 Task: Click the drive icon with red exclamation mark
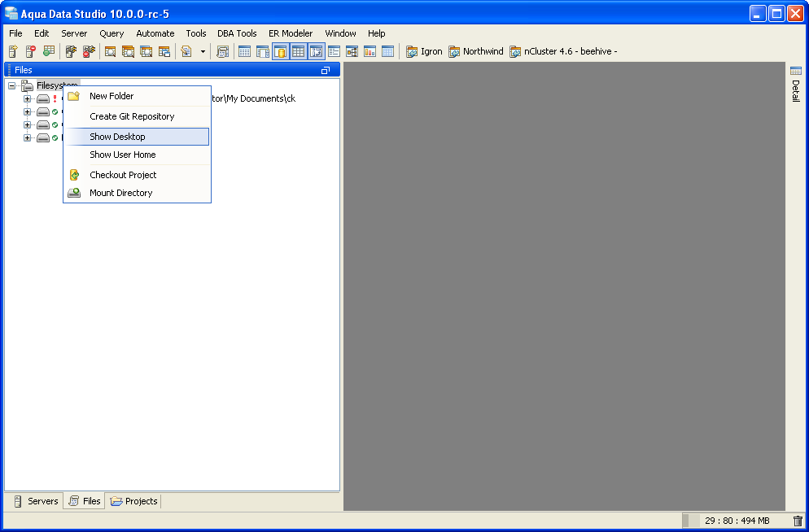click(x=43, y=98)
